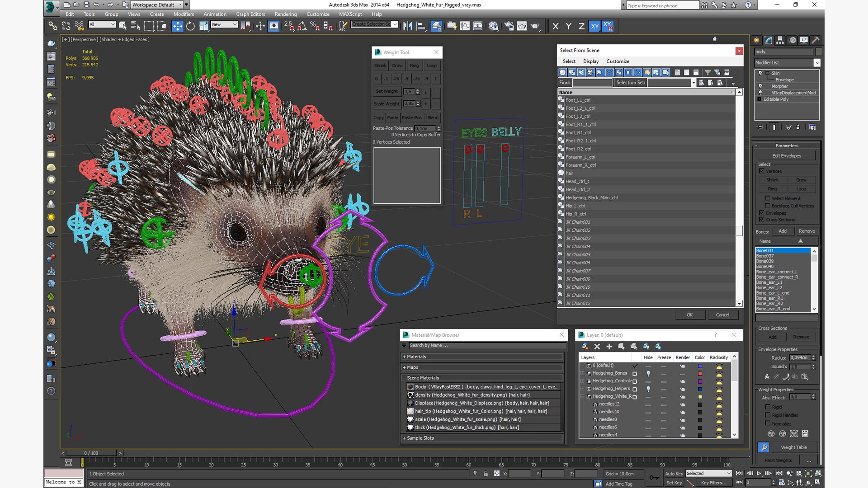Toggle the Envelopes checkbox
The width and height of the screenshot is (868, 488).
click(x=762, y=213)
